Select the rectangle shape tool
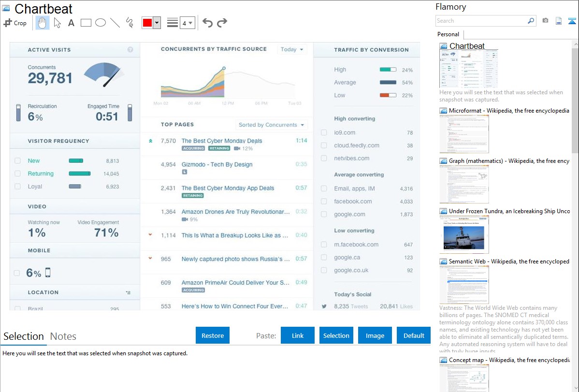579x392 pixels. point(86,23)
